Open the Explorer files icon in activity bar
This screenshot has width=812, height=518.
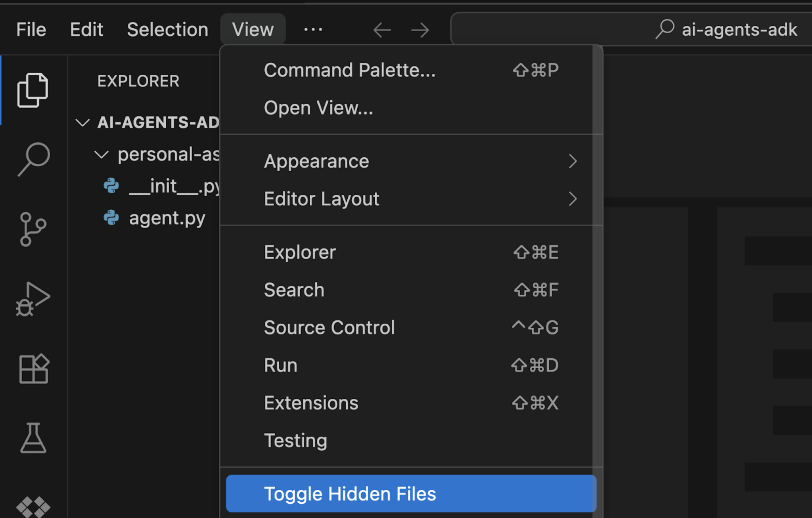[33, 90]
